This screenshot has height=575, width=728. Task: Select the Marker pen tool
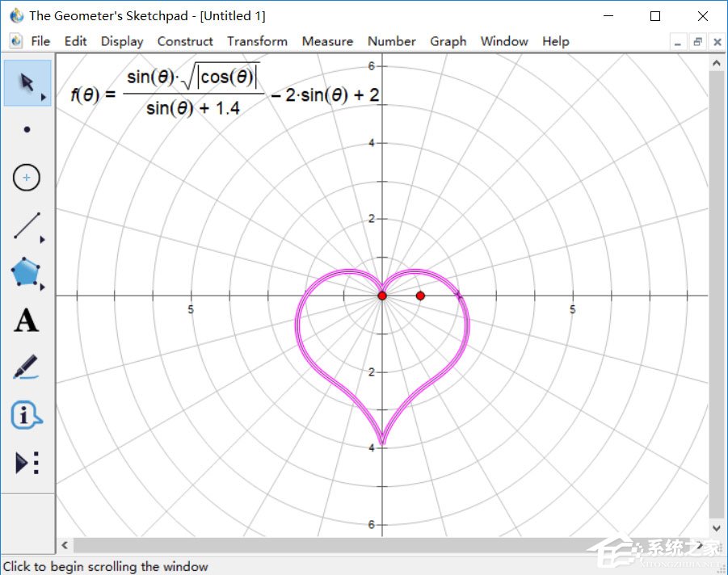(26, 367)
